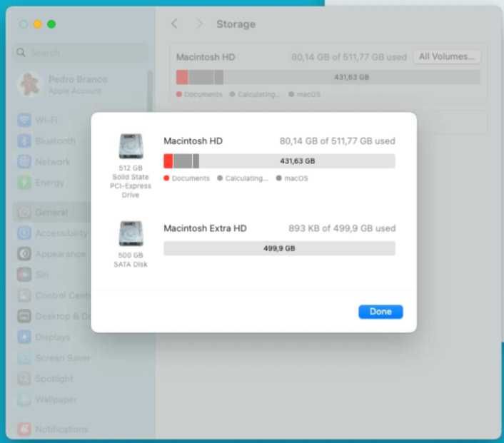The height and width of the screenshot is (443, 504).
Task: Click the green full-screen window button
Action: click(x=51, y=24)
